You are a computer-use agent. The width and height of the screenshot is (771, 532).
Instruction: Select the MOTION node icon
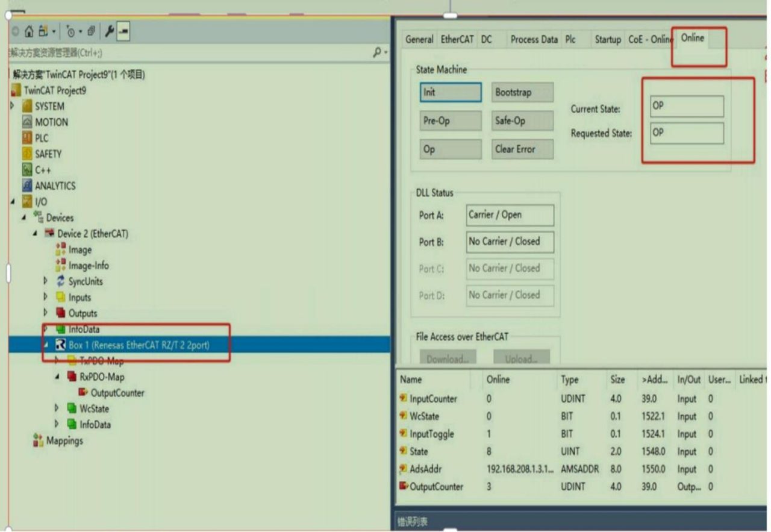coord(27,122)
